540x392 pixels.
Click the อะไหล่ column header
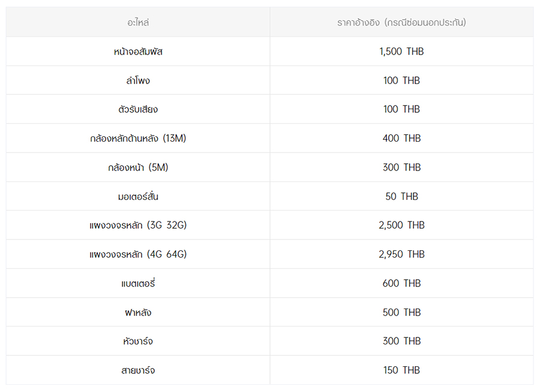coord(138,22)
